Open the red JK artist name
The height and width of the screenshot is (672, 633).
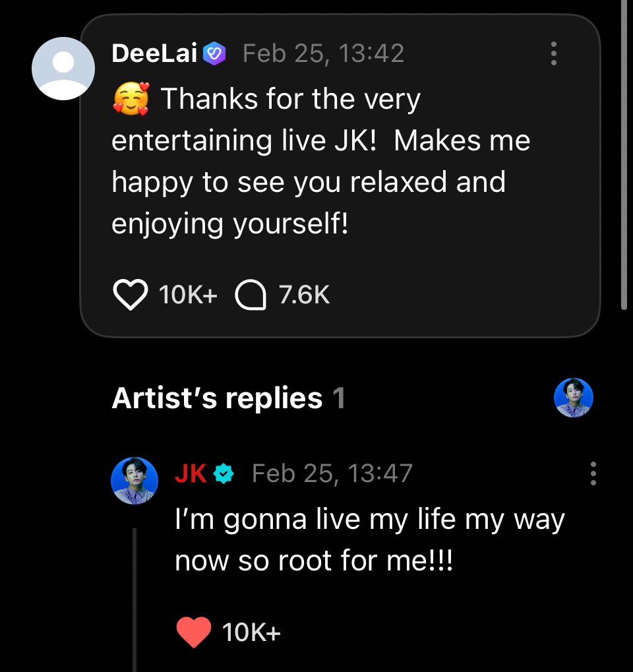[x=191, y=473]
